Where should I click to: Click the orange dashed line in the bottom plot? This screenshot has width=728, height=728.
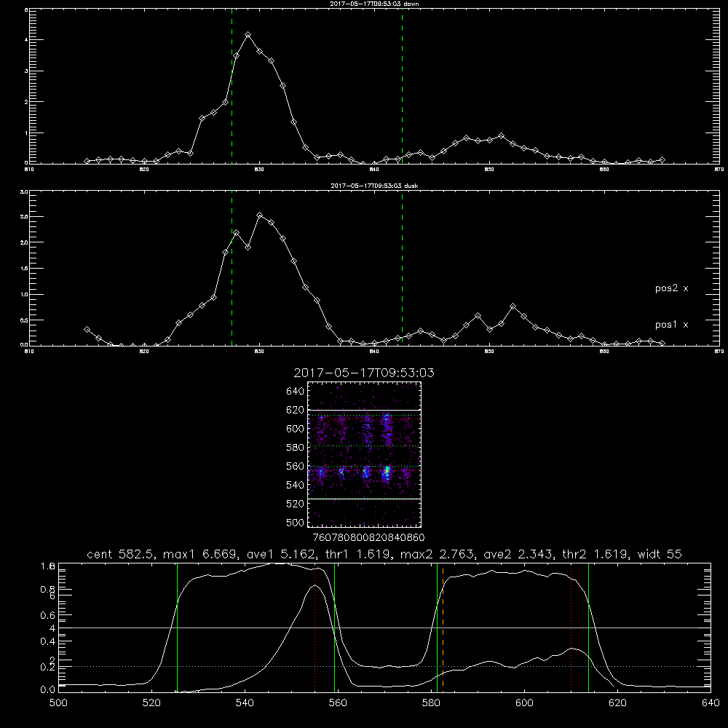coord(443,627)
